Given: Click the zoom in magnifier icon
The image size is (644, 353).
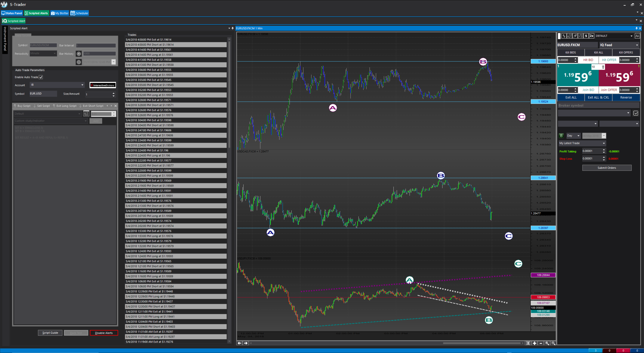Looking at the screenshot, I should point(547,343).
